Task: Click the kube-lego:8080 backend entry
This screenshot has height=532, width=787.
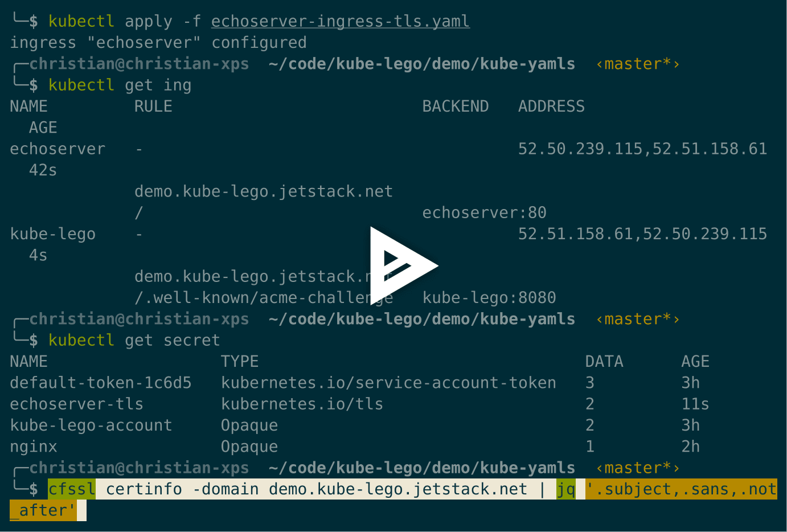Action: (x=489, y=297)
